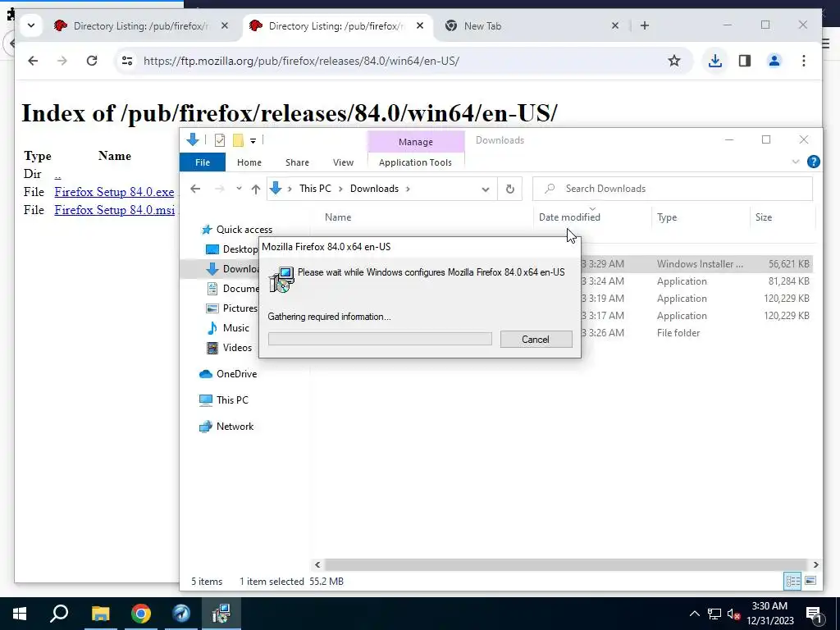Screen dimensions: 840x630
Task: Open the parent directory link
Action: 57,174
